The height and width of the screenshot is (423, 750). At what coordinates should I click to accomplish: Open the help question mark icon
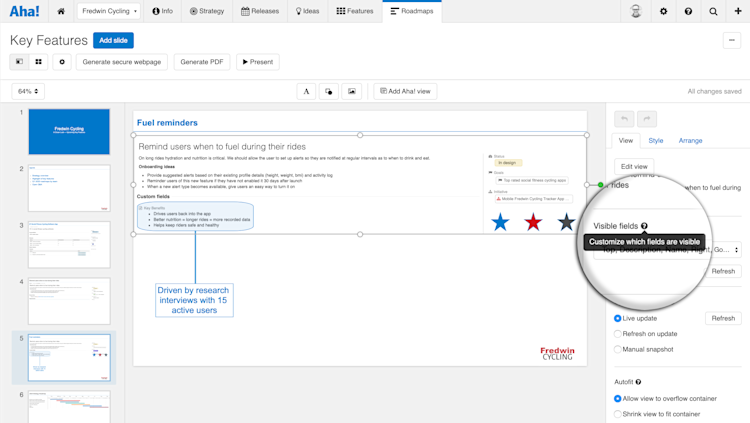coord(688,11)
